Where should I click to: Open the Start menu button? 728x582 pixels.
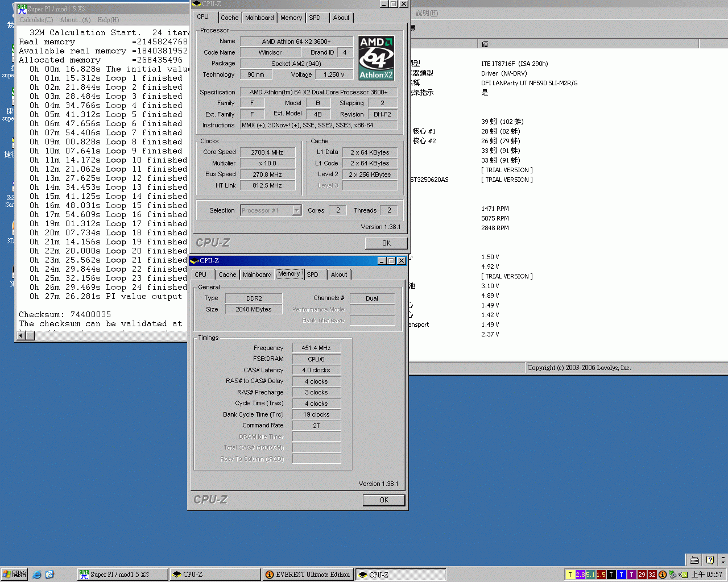pyautogui.click(x=14, y=575)
